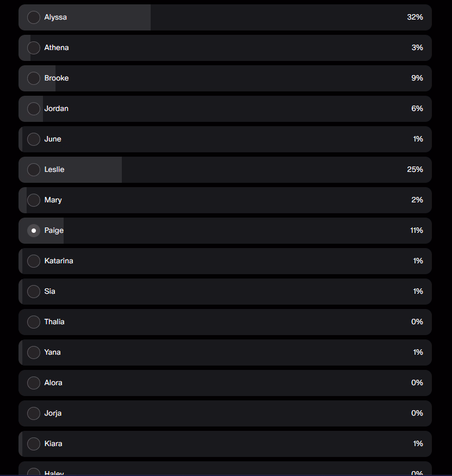Screen dimensions: 452x476
Task: Choose the Katarina radio button
Action: [34, 261]
